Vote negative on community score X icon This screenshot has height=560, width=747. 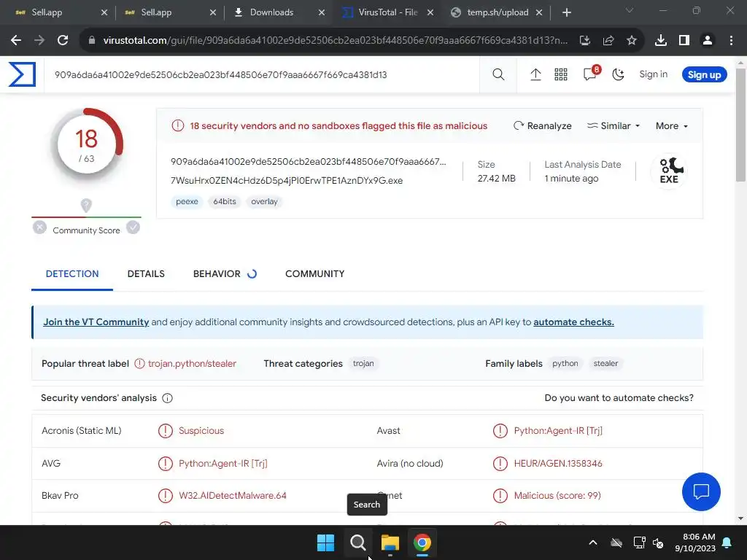tap(39, 227)
